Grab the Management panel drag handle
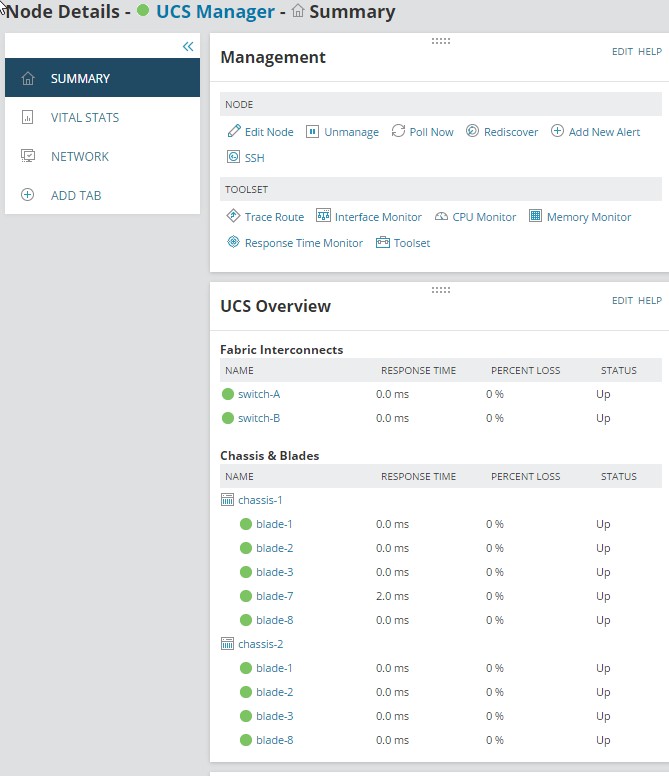 coord(440,41)
